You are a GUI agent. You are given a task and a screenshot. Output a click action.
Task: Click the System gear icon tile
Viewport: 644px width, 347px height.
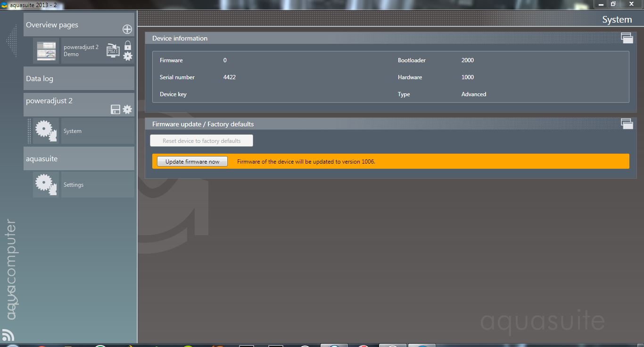(x=46, y=131)
